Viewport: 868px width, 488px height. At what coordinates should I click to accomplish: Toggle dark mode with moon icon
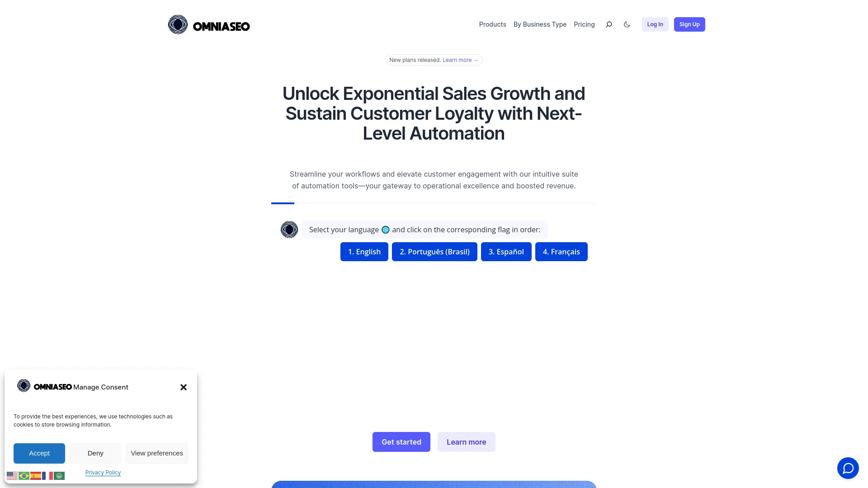click(627, 24)
